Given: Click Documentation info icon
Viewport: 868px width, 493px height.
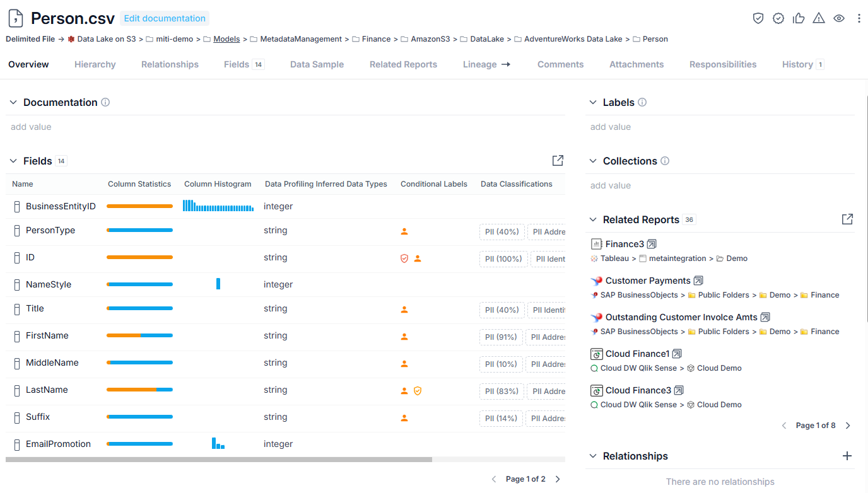Looking at the screenshot, I should [105, 102].
